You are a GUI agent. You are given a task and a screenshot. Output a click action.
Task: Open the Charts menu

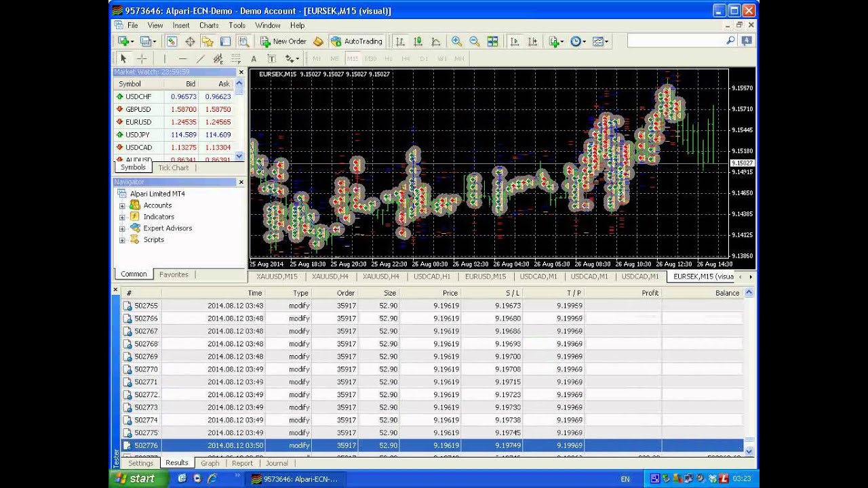[209, 25]
